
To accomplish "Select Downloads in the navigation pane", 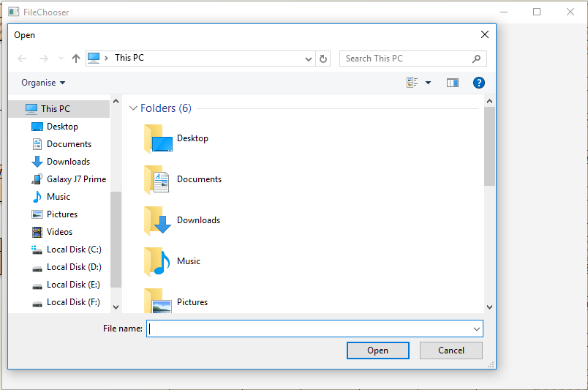I will (x=61, y=162).
